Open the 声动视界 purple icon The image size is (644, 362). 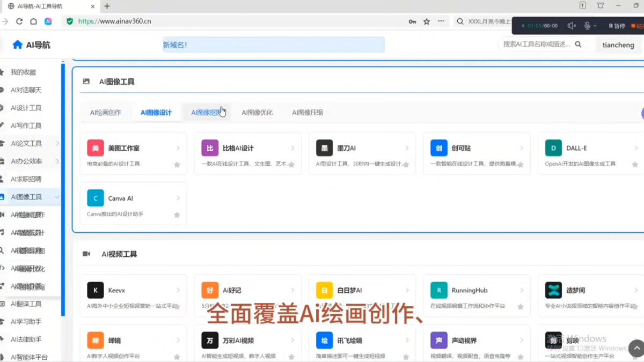(x=439, y=340)
